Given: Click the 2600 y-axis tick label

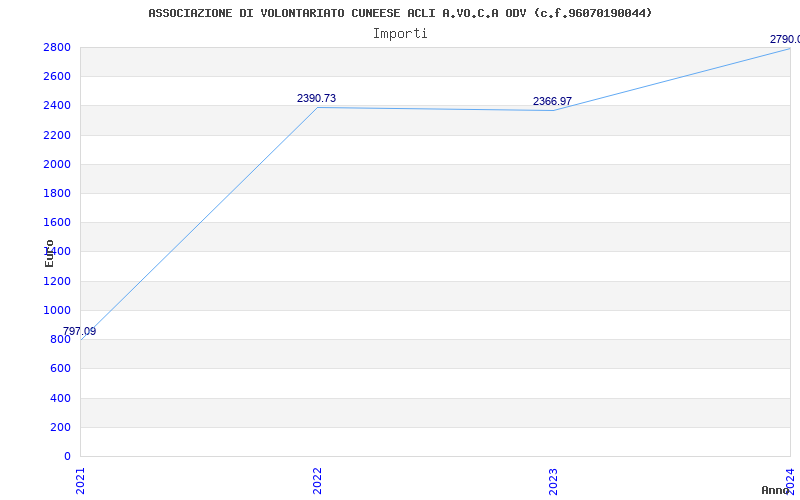Looking at the screenshot, I should tap(57, 77).
